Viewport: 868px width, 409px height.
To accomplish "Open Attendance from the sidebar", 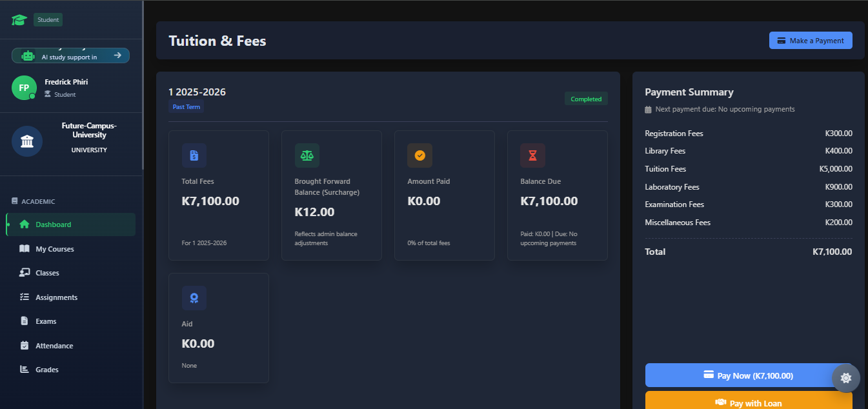I will pos(54,346).
